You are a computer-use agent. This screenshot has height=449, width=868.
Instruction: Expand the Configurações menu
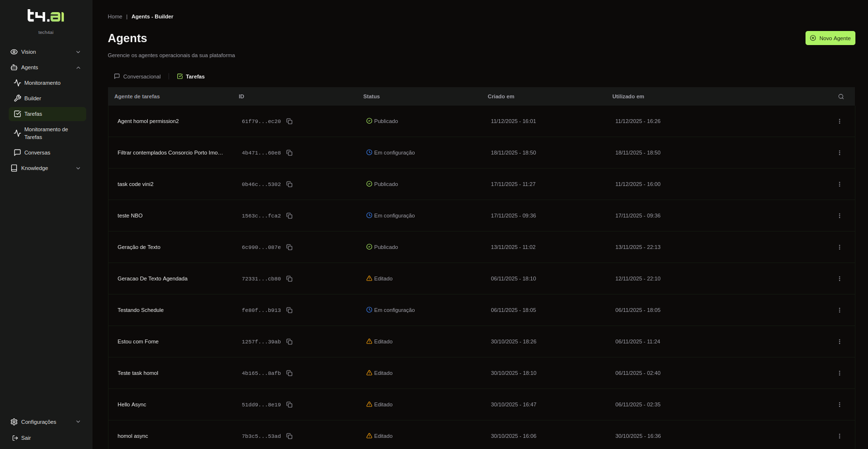pyautogui.click(x=46, y=422)
